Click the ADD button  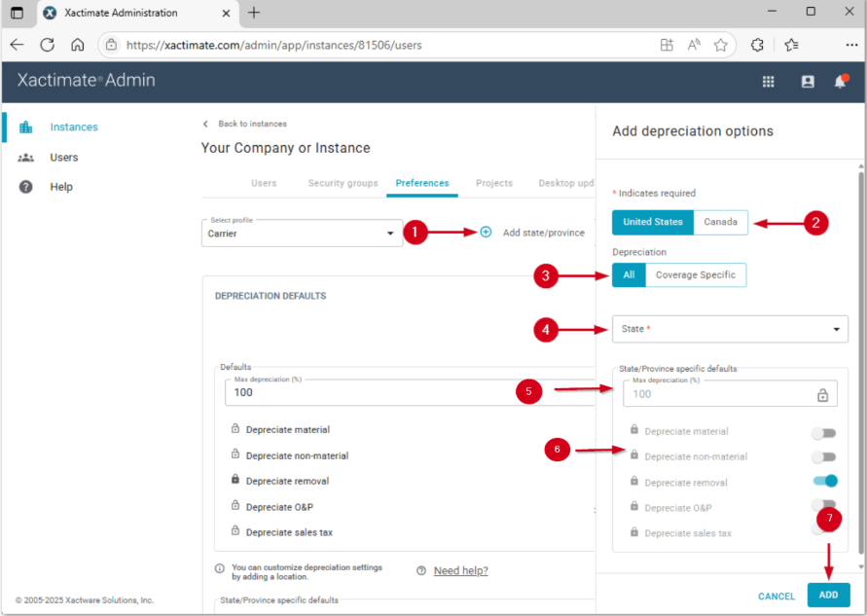click(x=828, y=595)
